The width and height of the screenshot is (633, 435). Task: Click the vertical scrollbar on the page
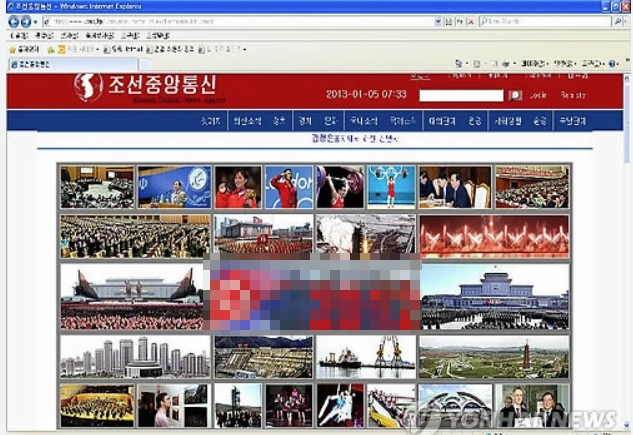coord(627,250)
